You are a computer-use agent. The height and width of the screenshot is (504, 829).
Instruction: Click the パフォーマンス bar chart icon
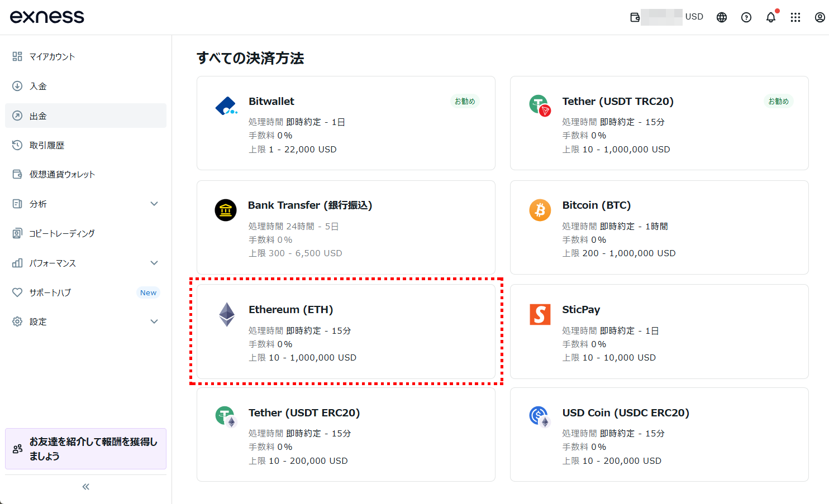(x=17, y=263)
